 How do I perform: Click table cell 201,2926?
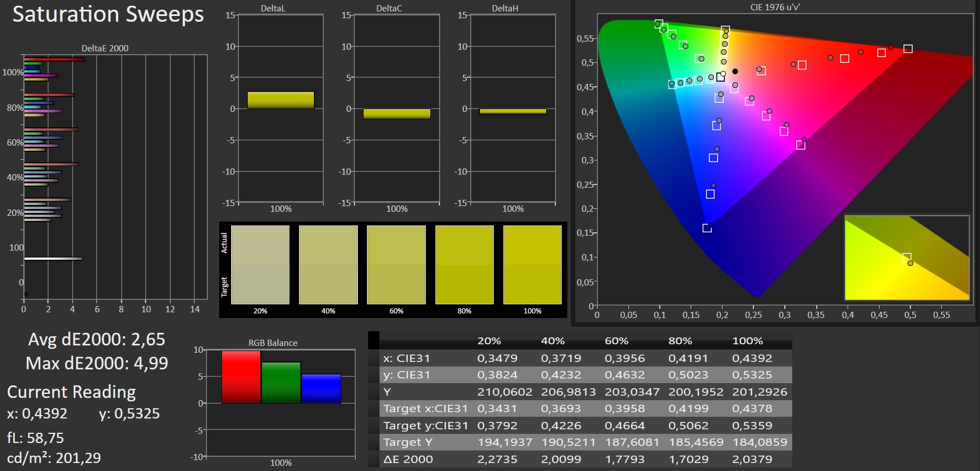760,392
